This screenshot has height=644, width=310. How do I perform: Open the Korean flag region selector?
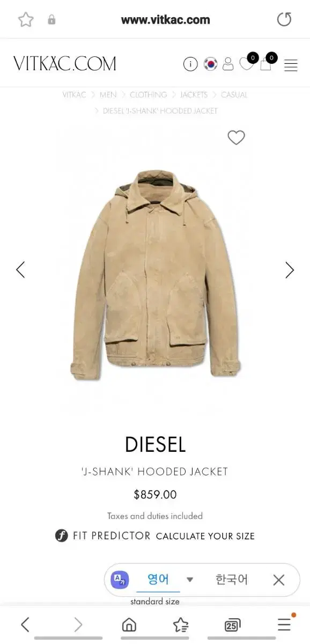[211, 64]
